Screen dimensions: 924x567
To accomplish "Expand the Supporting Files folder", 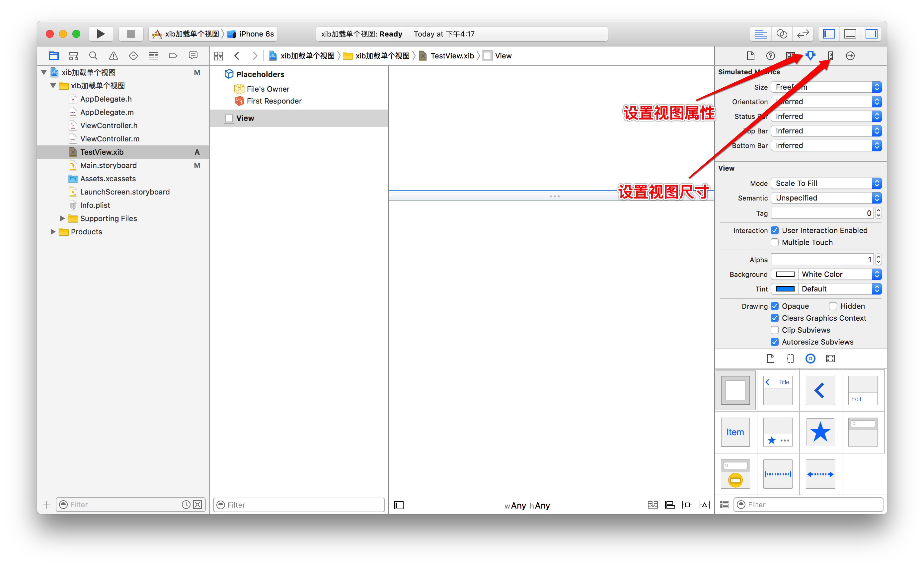I will [62, 218].
